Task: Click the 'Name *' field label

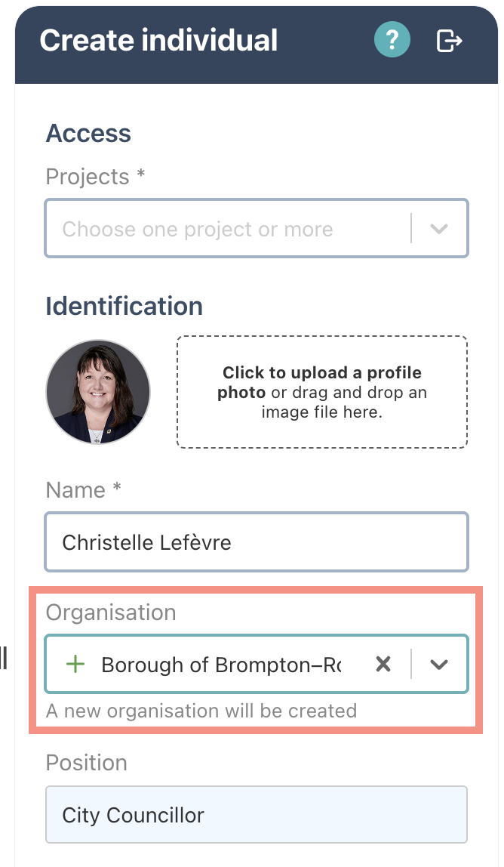Action: pos(84,490)
